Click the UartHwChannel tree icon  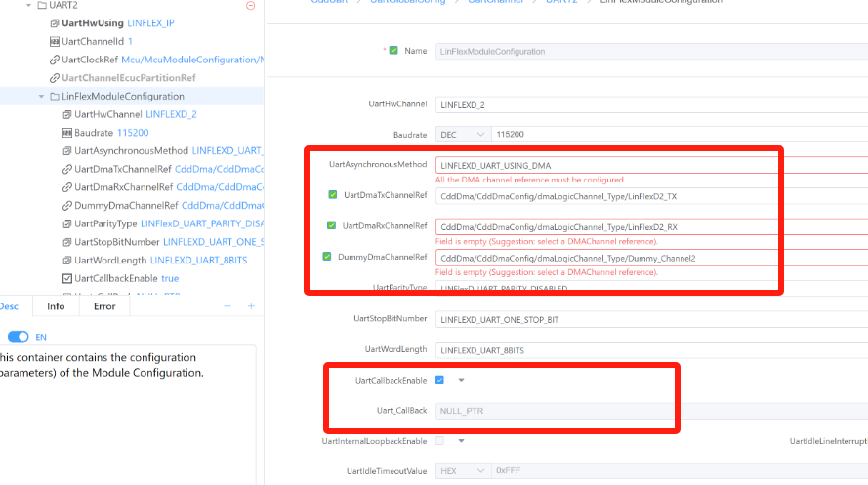coord(67,114)
